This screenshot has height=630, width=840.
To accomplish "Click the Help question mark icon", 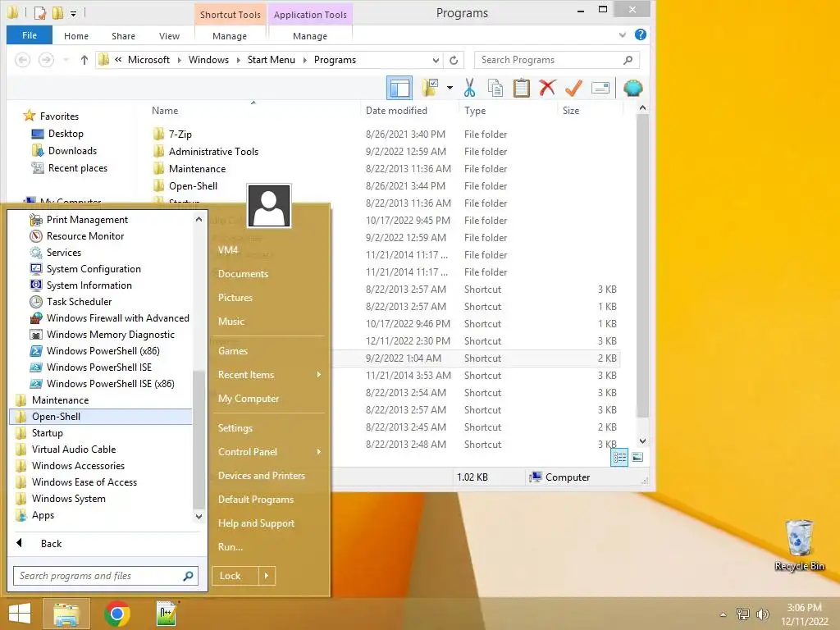I will 640,34.
